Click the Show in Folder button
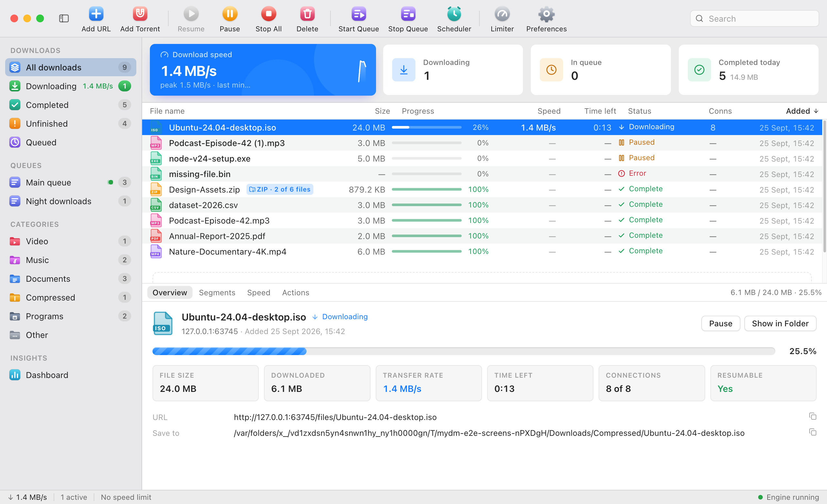Image resolution: width=827 pixels, height=504 pixels. point(780,323)
